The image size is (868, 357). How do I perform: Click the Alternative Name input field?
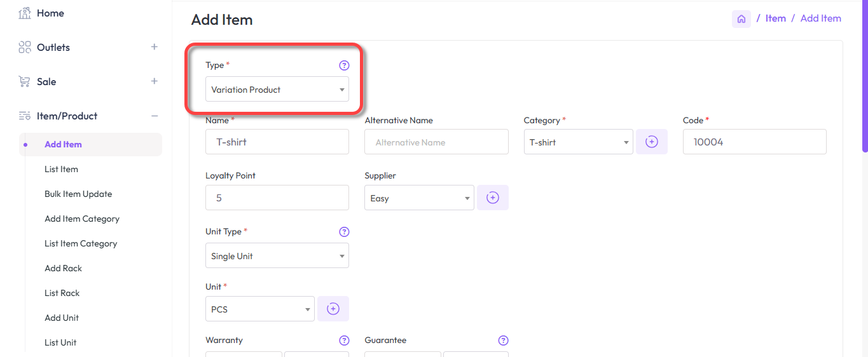point(436,142)
